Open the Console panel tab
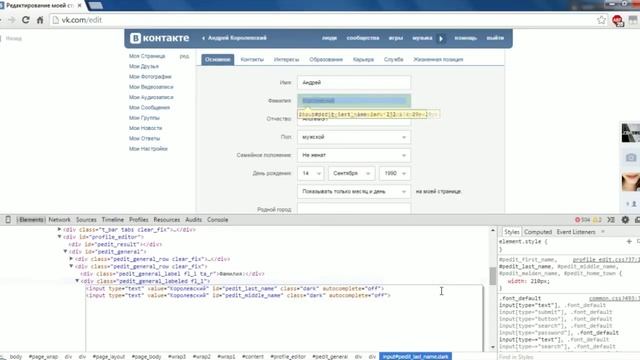This screenshot has height=360, width=640. 218,220
